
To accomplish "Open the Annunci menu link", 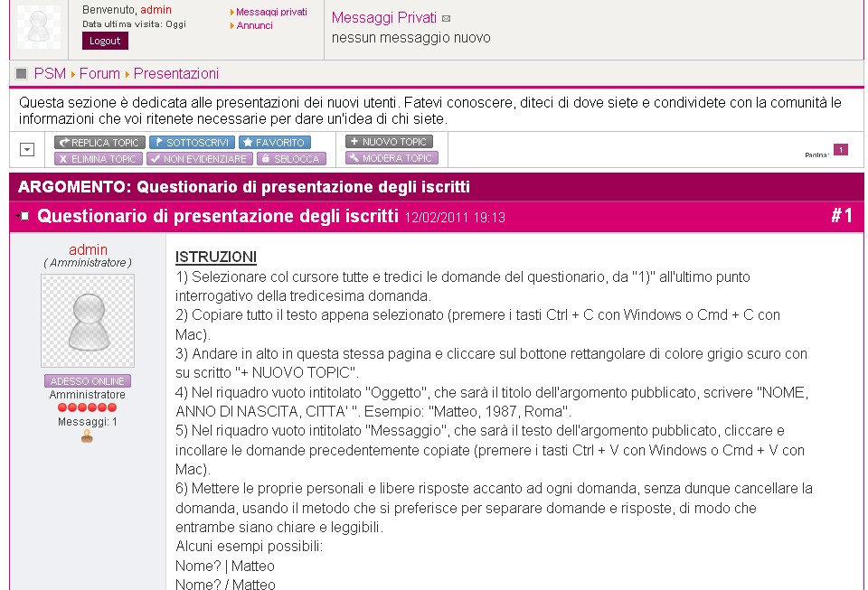I will click(254, 25).
